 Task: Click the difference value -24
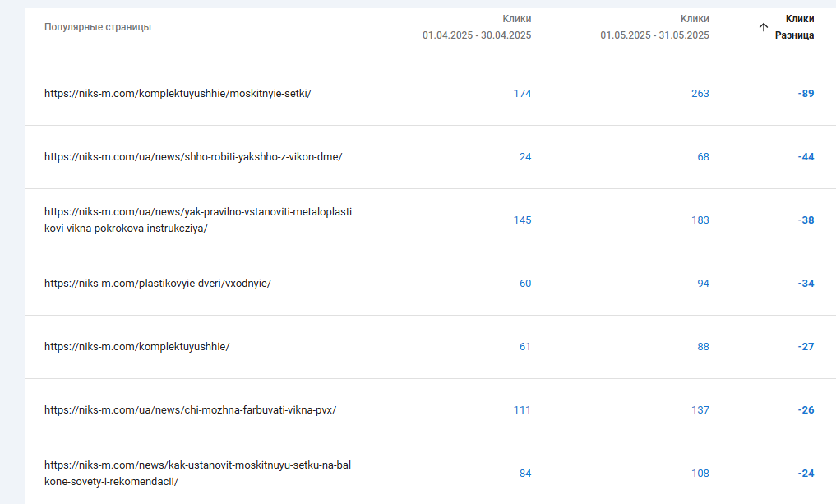[806, 473]
